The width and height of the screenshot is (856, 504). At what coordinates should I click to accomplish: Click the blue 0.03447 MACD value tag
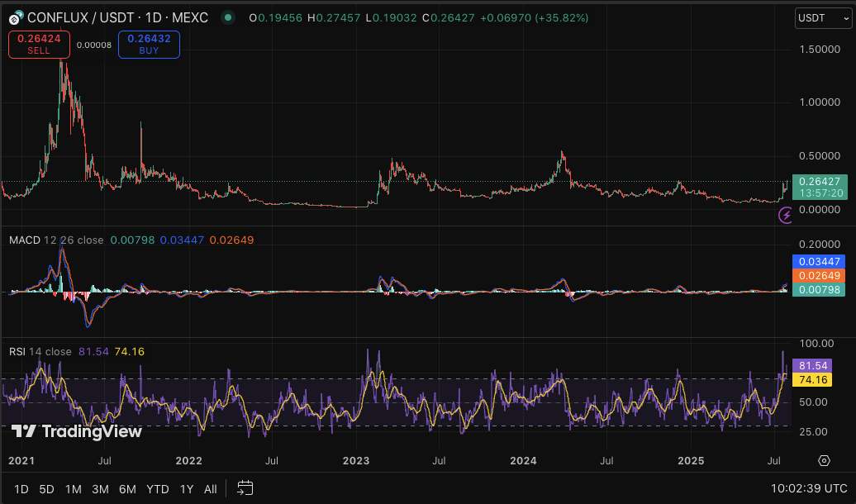click(x=818, y=262)
